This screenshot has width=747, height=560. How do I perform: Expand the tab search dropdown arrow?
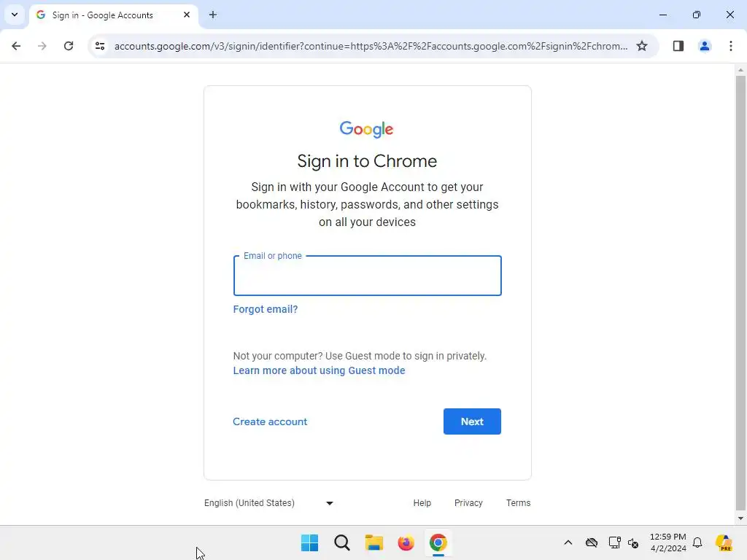[15, 15]
